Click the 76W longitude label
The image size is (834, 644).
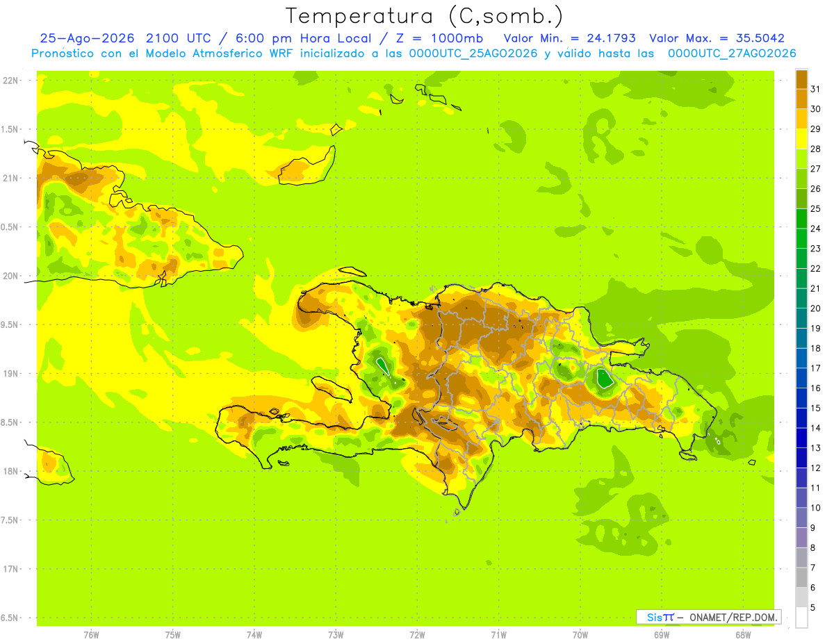(x=91, y=635)
